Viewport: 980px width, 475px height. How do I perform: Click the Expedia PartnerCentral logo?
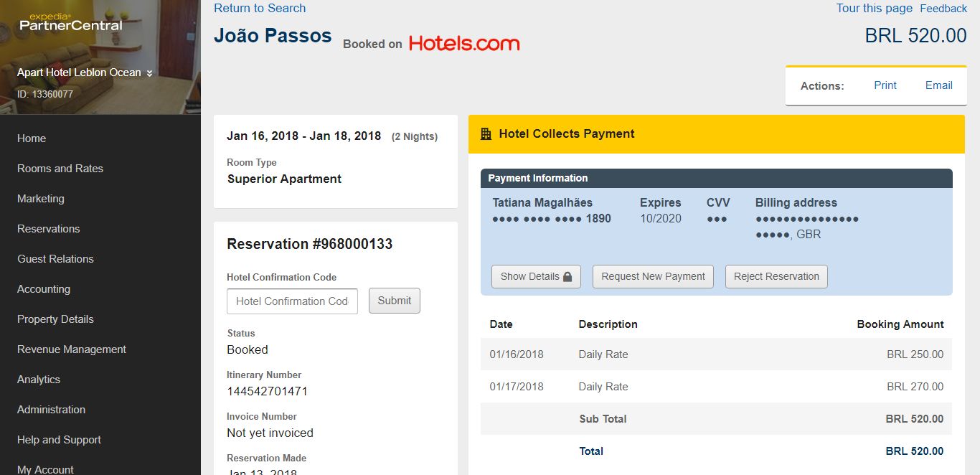[x=70, y=22]
